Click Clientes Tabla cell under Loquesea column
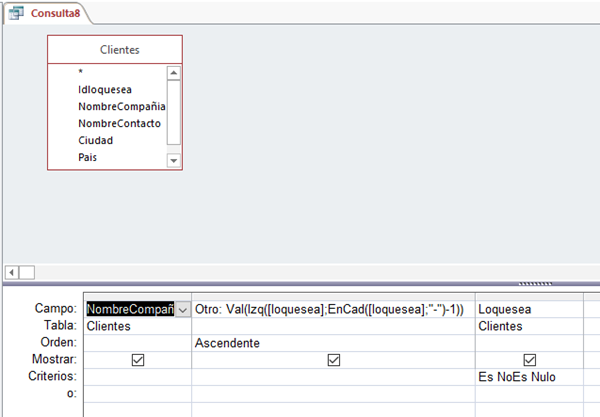This screenshot has width=600, height=417. tap(530, 326)
